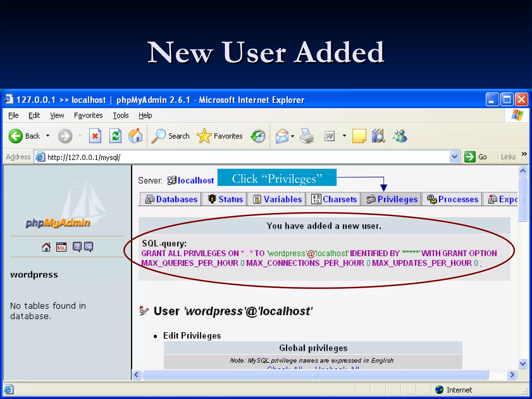532x399 pixels.
Task: Open the Processes tab
Action: 452,199
